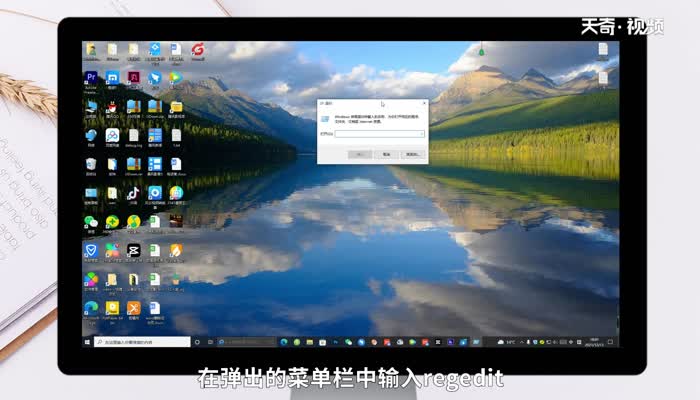Open colorful pinwheel app desktop shortcut

point(91,279)
